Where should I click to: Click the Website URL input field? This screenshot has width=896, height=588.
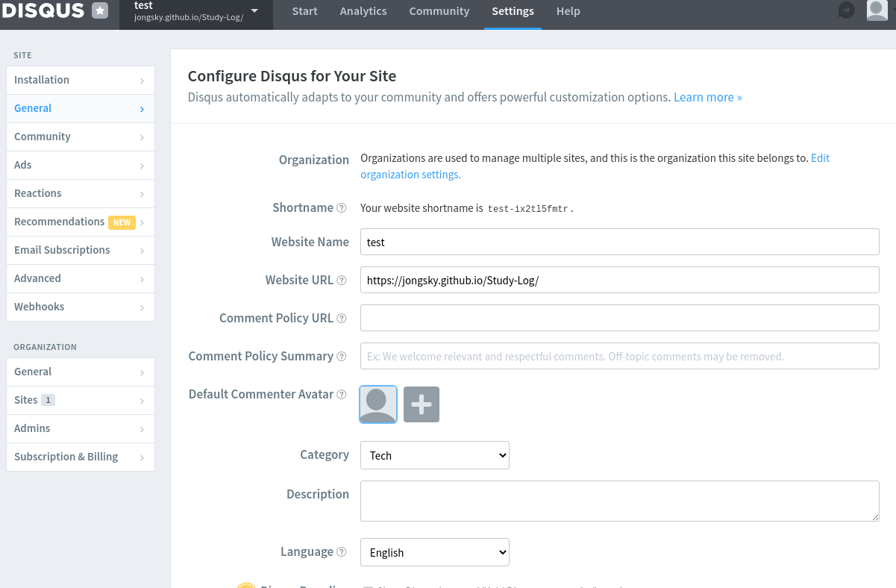pyautogui.click(x=620, y=280)
